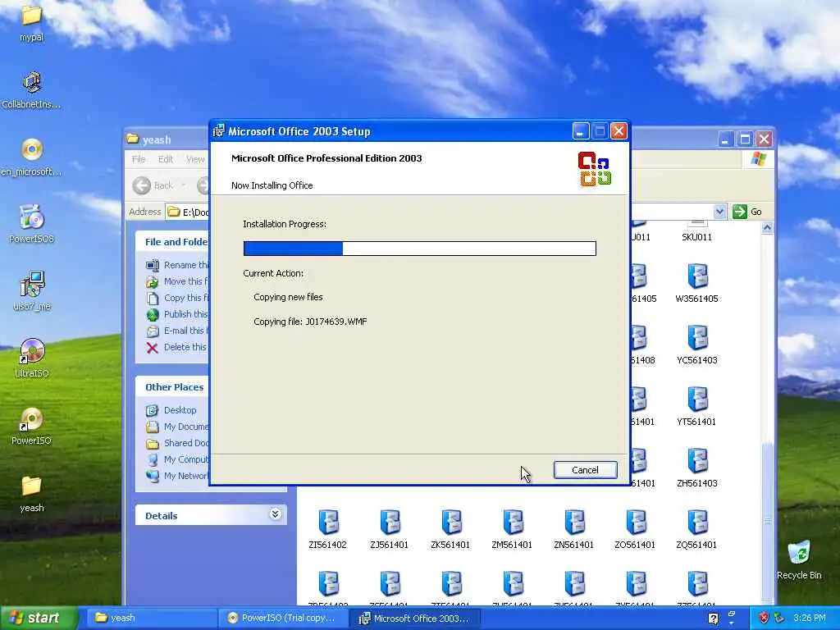Viewport: 840px width, 630px height.
Task: Go to My Network Places link
Action: click(x=177, y=476)
